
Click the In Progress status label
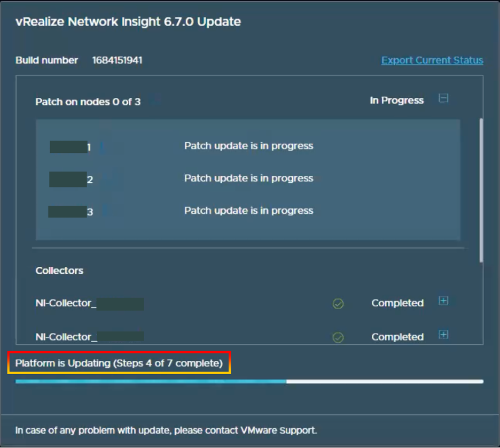coord(397,100)
